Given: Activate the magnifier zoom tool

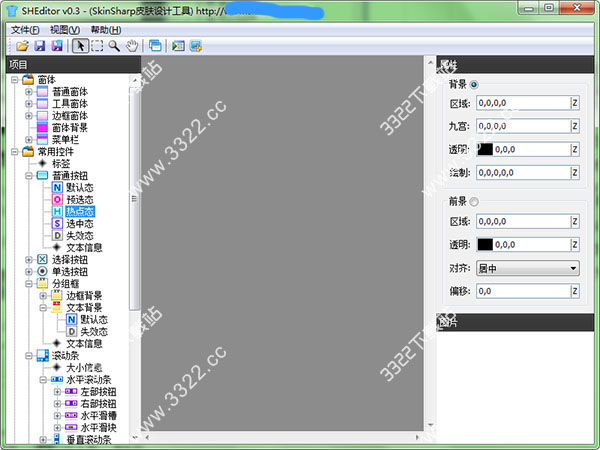Looking at the screenshot, I should [114, 46].
